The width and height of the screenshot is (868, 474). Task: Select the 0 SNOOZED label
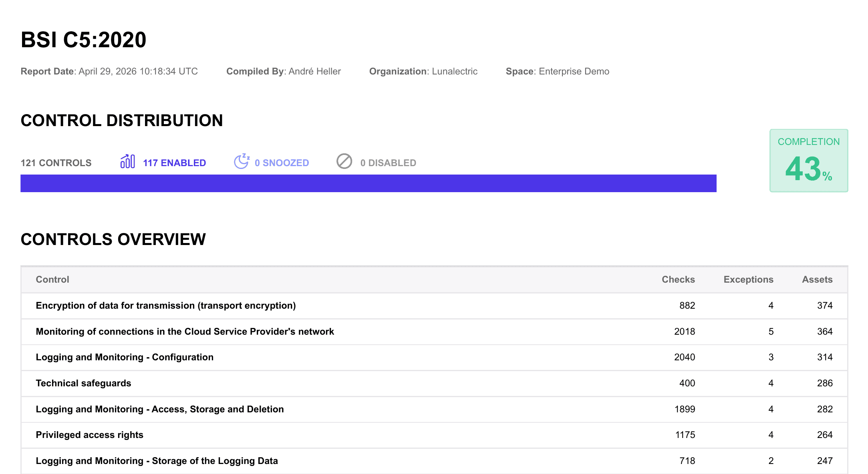pos(282,163)
